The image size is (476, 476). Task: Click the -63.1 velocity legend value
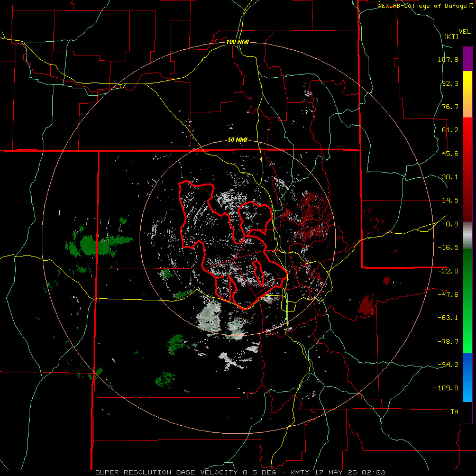pyautogui.click(x=448, y=318)
